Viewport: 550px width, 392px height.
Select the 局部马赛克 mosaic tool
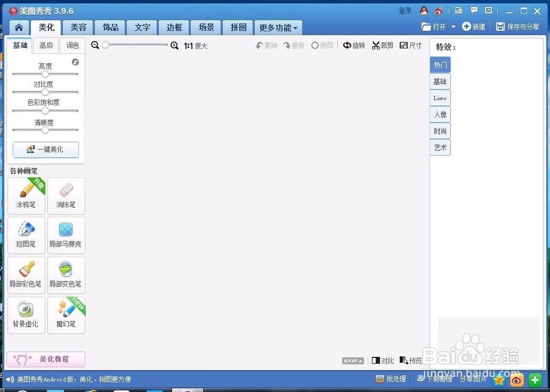pyautogui.click(x=66, y=235)
